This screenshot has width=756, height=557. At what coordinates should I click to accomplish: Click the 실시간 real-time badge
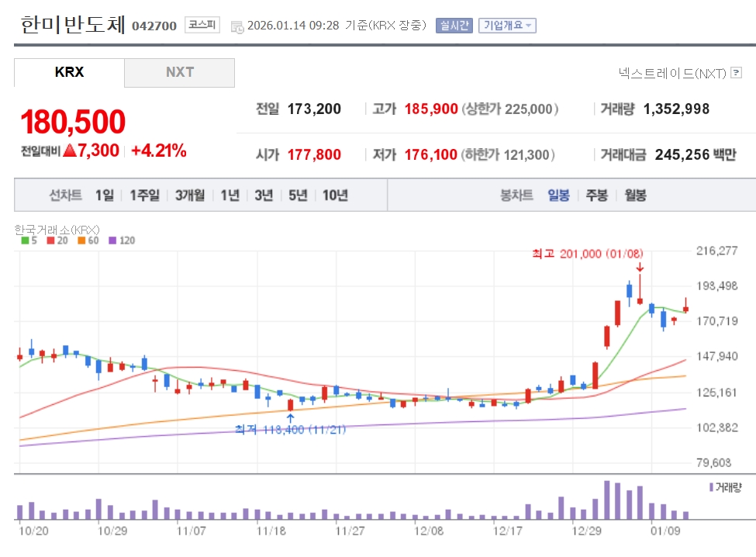point(454,26)
